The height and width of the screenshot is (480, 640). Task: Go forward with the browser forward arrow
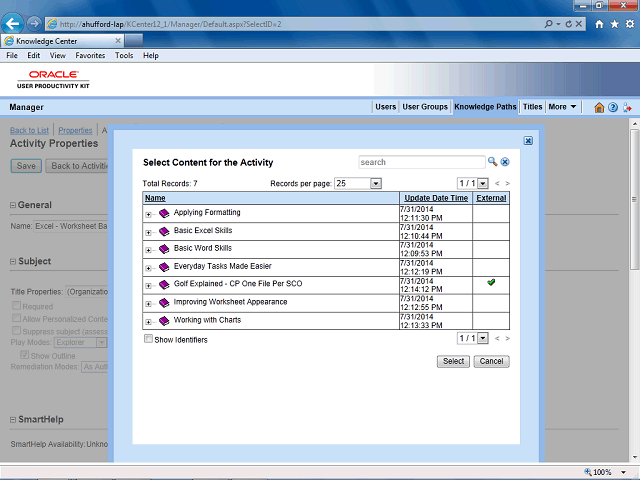point(34,24)
